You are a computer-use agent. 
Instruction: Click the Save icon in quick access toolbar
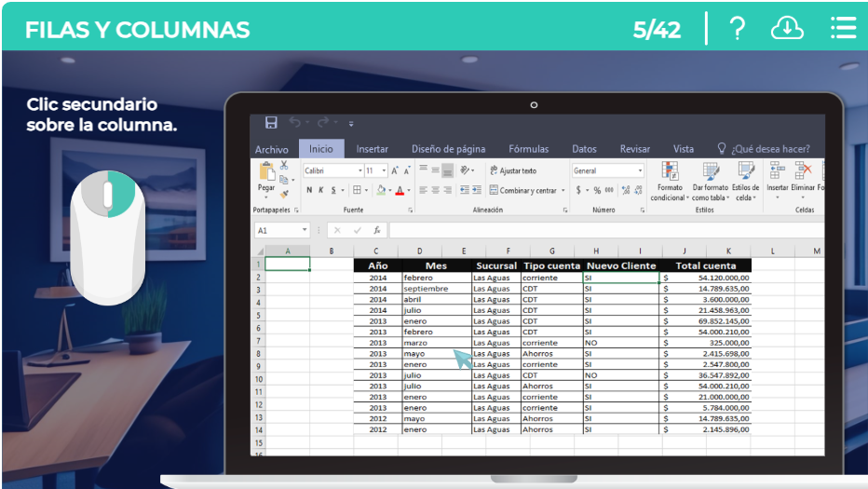click(271, 123)
